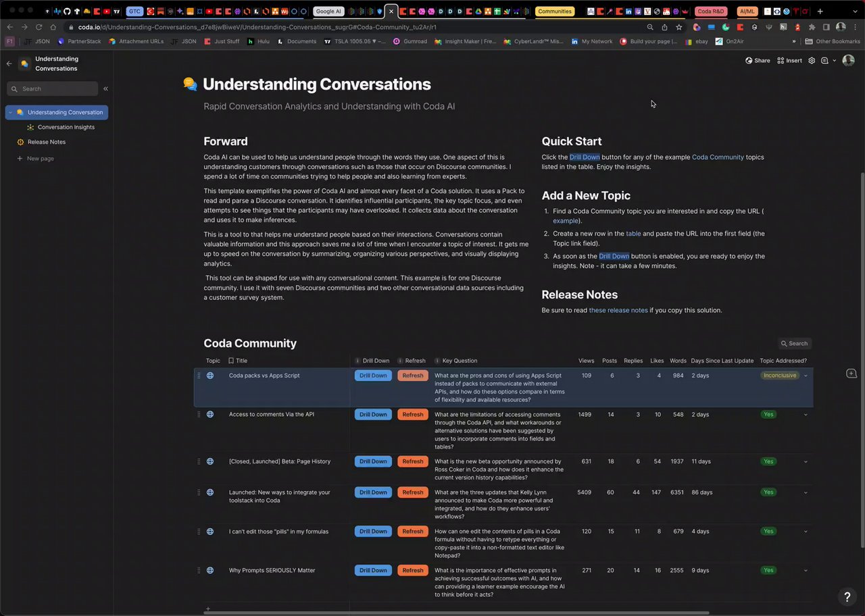Bookmark the page with the star icon
Screen dimensions: 865x616
pyautogui.click(x=678, y=27)
